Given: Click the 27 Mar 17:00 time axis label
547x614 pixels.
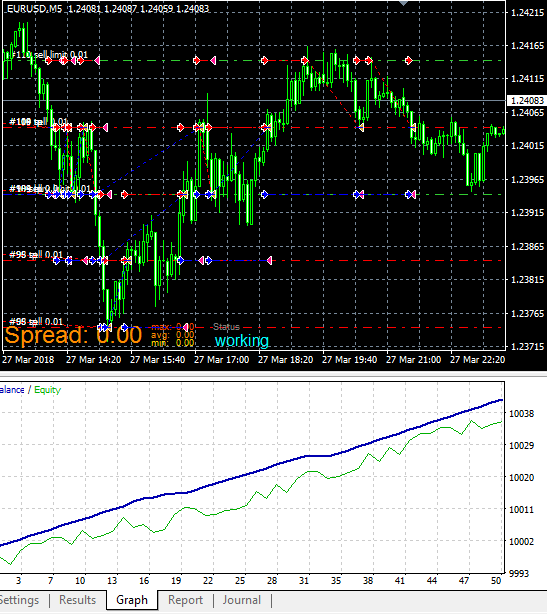Looking at the screenshot, I should coord(222,359).
